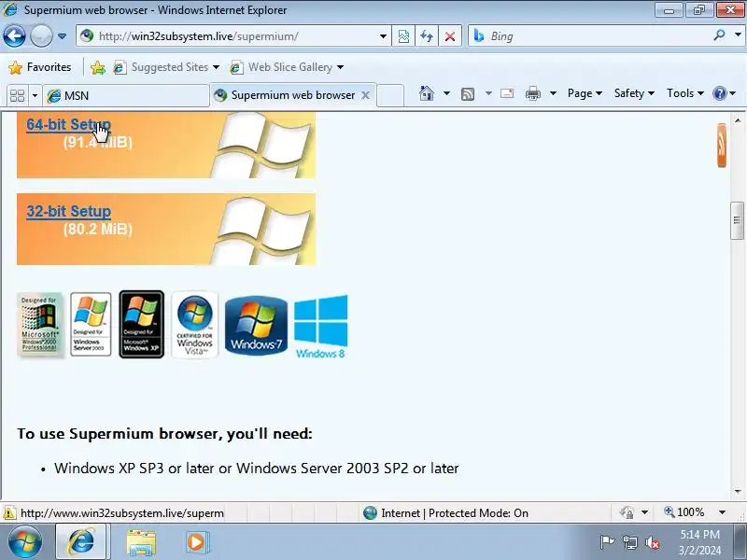Image resolution: width=747 pixels, height=560 pixels.
Task: Click the Quick Tabs grid icon
Action: [x=17, y=96]
